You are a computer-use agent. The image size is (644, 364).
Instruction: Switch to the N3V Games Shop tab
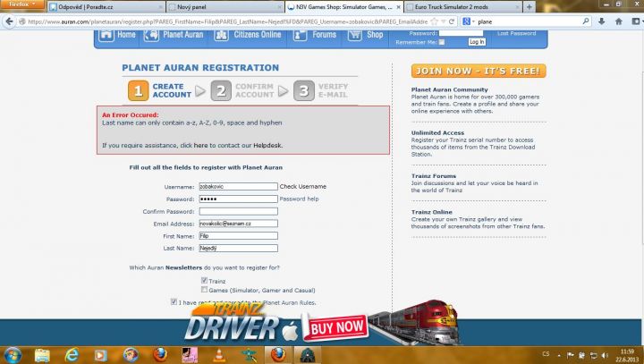[x=343, y=7]
